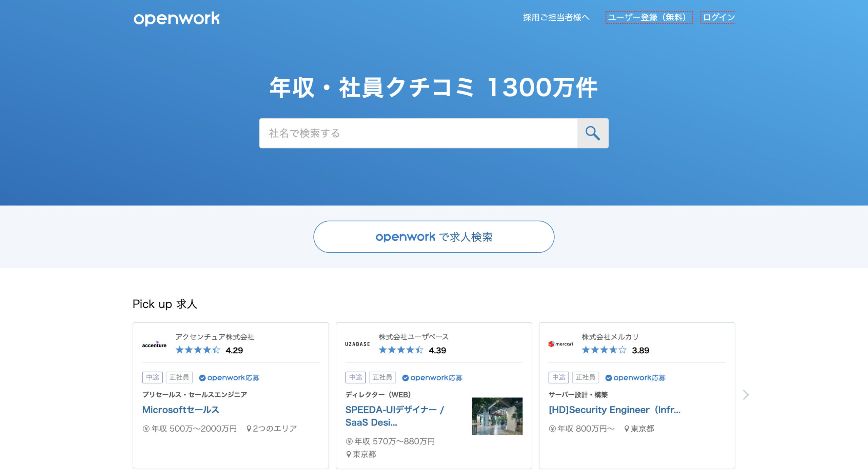The height and width of the screenshot is (475, 868).
Task: Click the Uzabase office photo thumbnail
Action: pos(497,416)
